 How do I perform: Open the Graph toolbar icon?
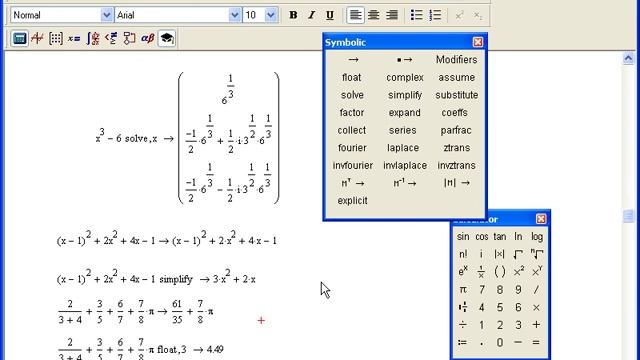tap(38, 38)
